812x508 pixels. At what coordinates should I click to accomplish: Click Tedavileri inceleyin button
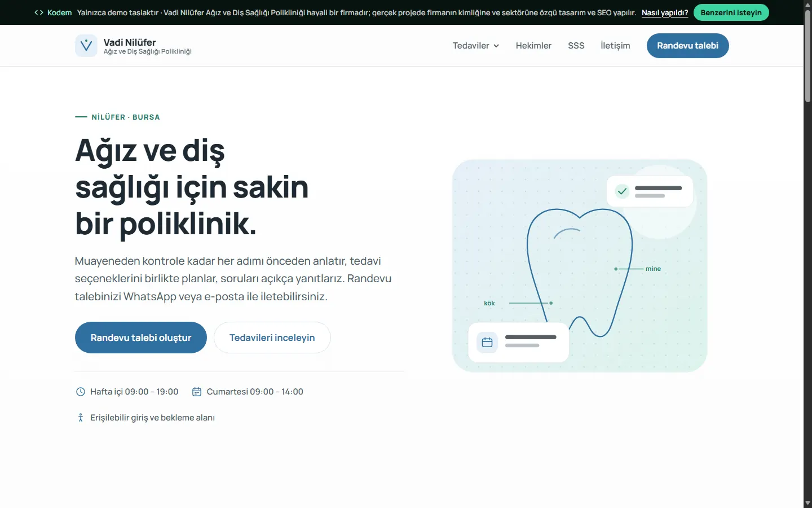coord(272,338)
